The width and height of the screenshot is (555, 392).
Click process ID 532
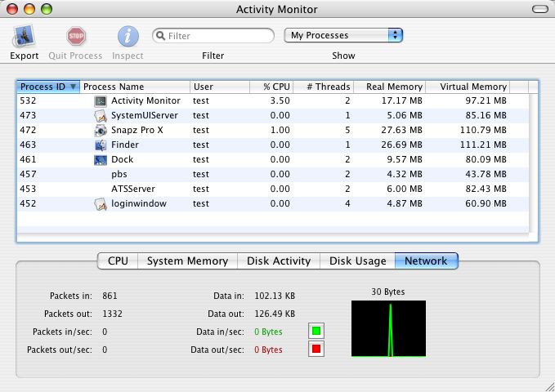[x=28, y=100]
